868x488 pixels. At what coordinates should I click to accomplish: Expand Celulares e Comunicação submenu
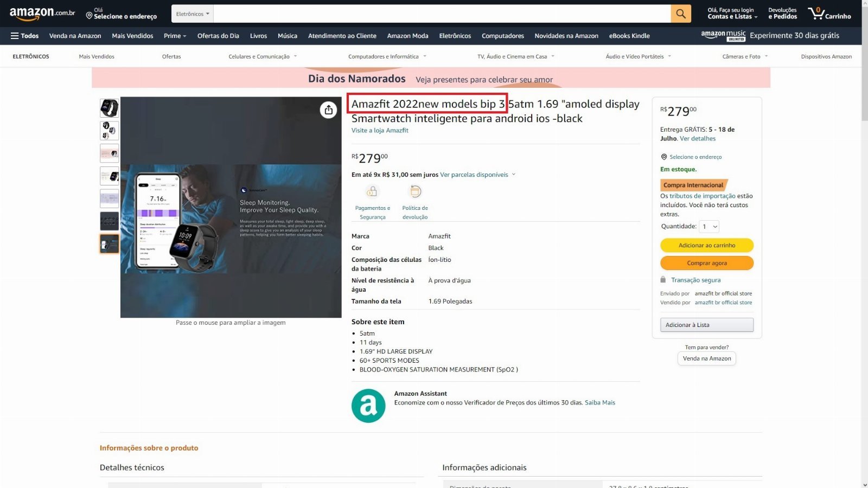point(263,56)
